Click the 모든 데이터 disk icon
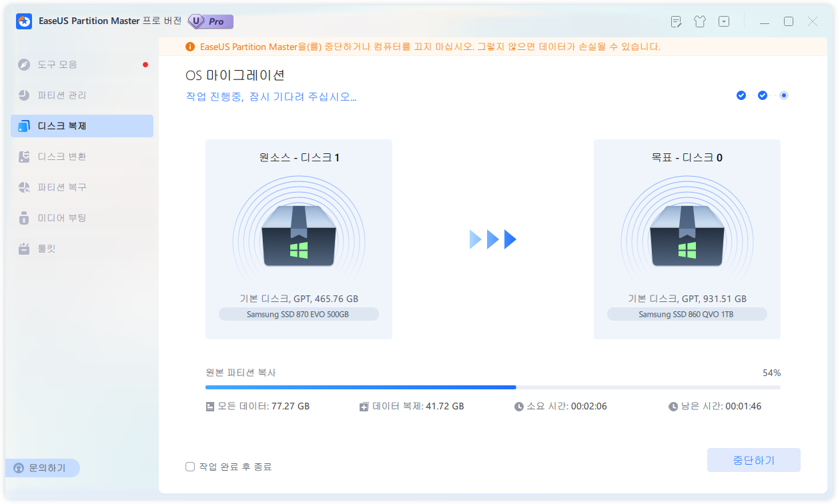The image size is (838, 504). (210, 407)
